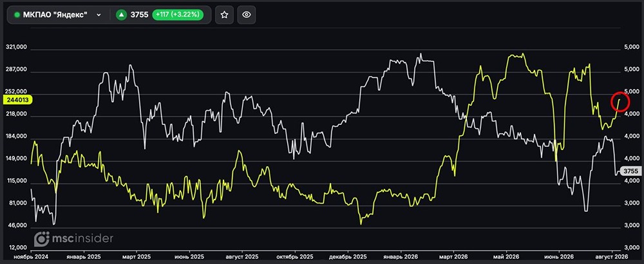The width and height of the screenshot is (644, 264).
Task: Click the 252,000 left axis label
Action: (x=17, y=92)
